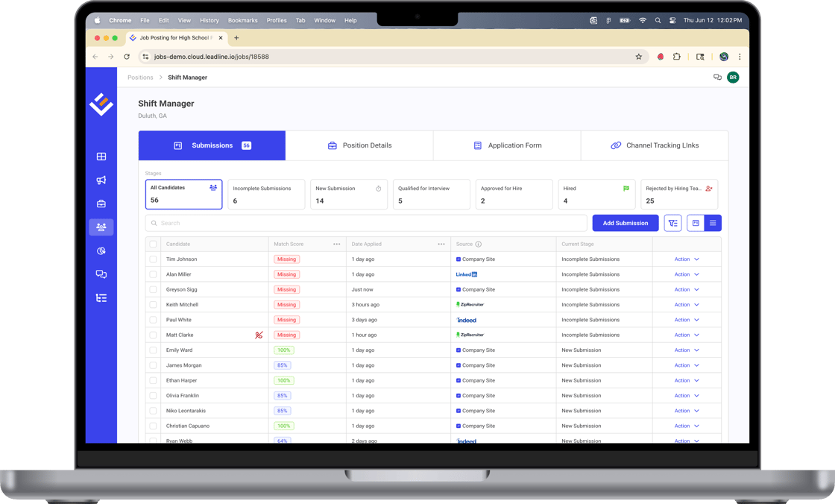
Task: Click the Add Submission button
Action: click(625, 223)
